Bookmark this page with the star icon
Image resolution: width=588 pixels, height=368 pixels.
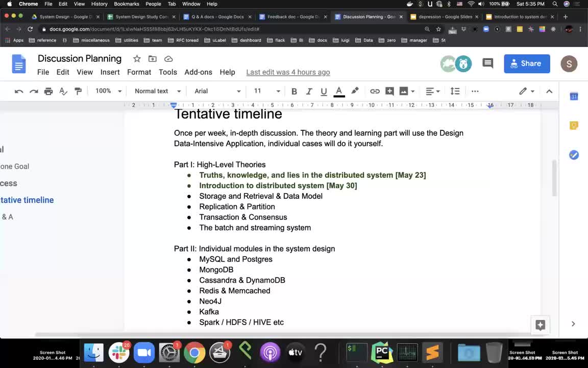438,29
